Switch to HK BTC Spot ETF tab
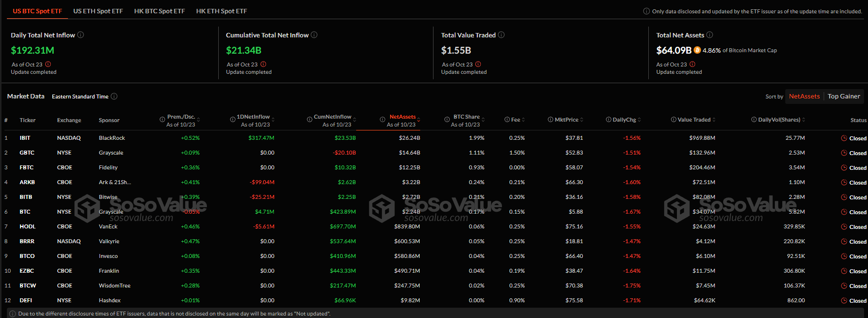868x318 pixels. [x=160, y=11]
